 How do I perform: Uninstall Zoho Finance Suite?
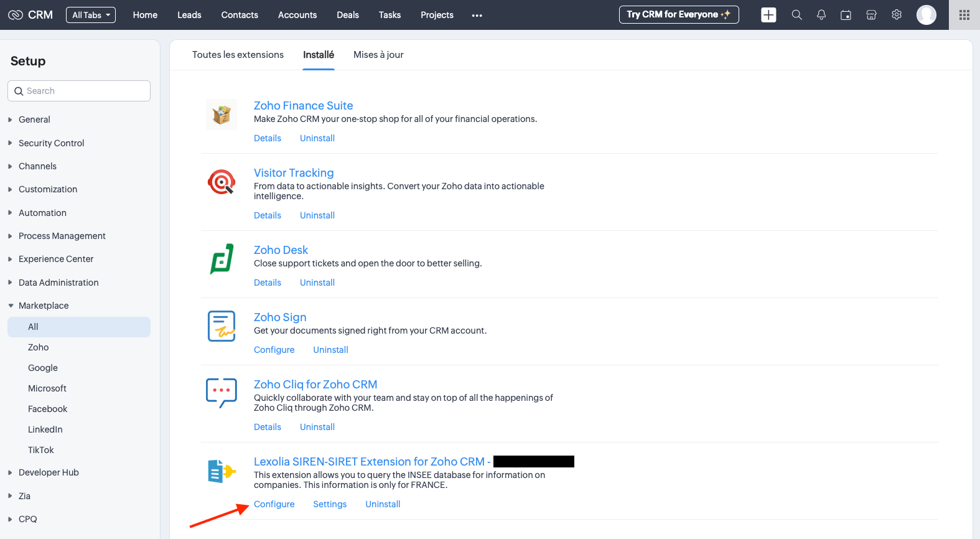click(317, 138)
